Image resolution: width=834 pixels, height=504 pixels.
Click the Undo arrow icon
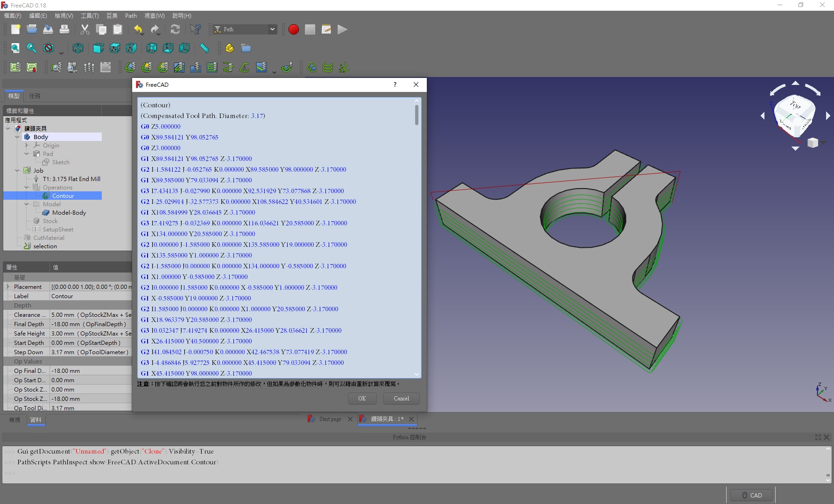[138, 29]
